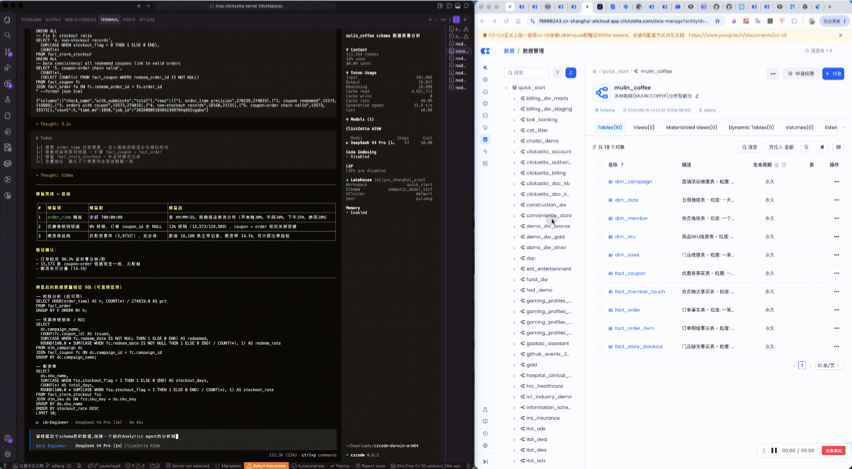Check the dim_date row checkbox
The height and width of the screenshot is (469, 852).
point(600,200)
